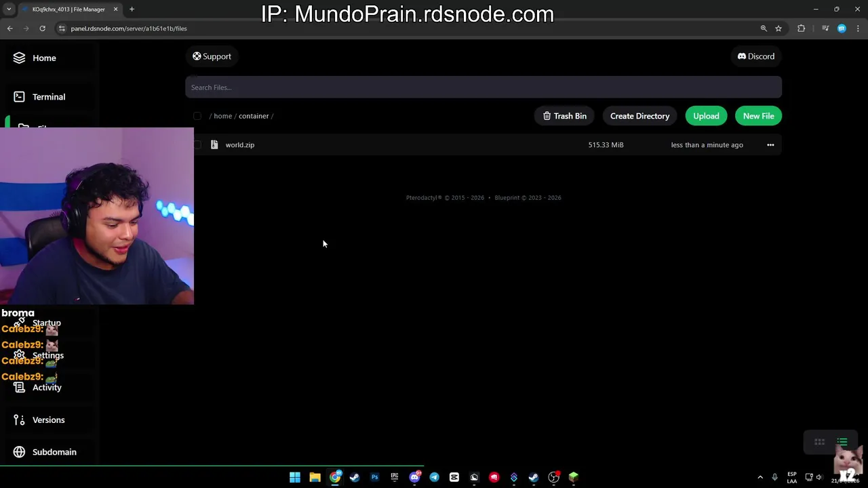Click the Upload button
Viewport: 868px width, 488px height.
coord(706,116)
